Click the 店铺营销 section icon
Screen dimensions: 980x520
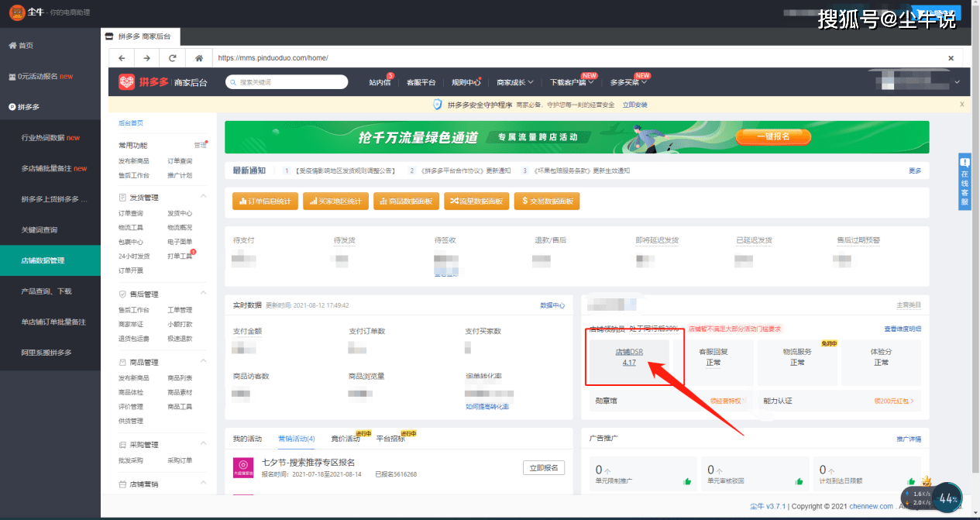(x=122, y=484)
